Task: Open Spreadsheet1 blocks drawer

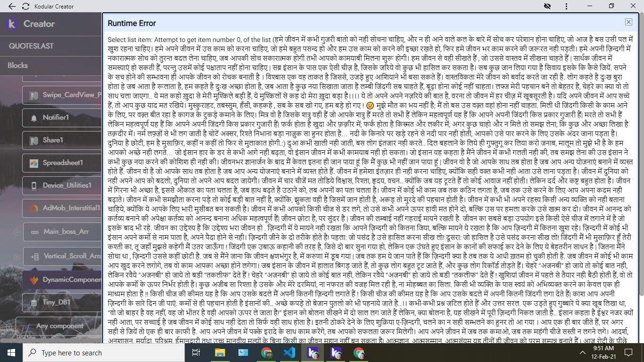Action: point(62,163)
